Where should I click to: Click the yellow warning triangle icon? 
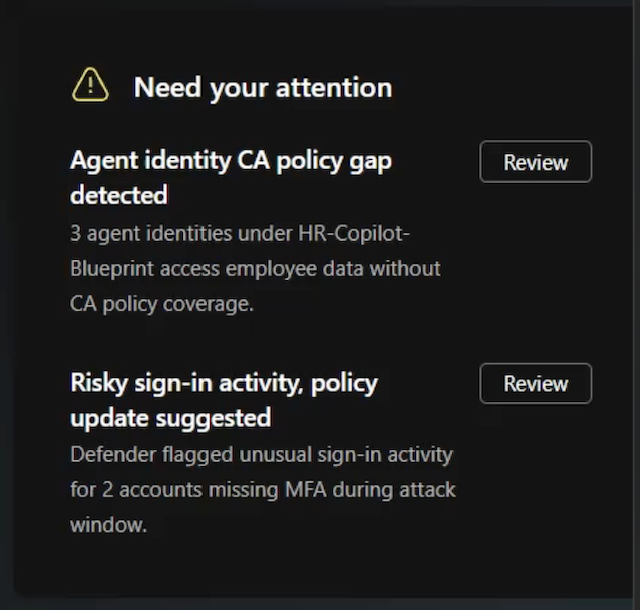pos(90,85)
